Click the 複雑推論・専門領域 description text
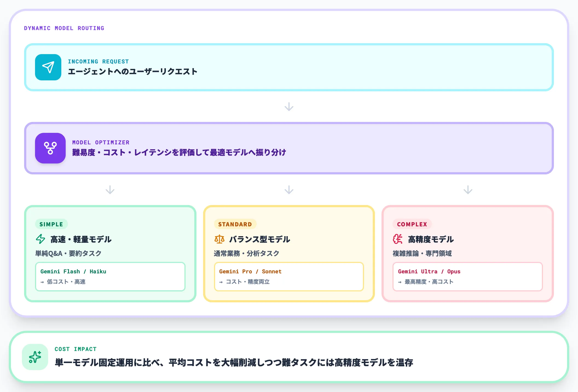578x392 pixels. (422, 254)
